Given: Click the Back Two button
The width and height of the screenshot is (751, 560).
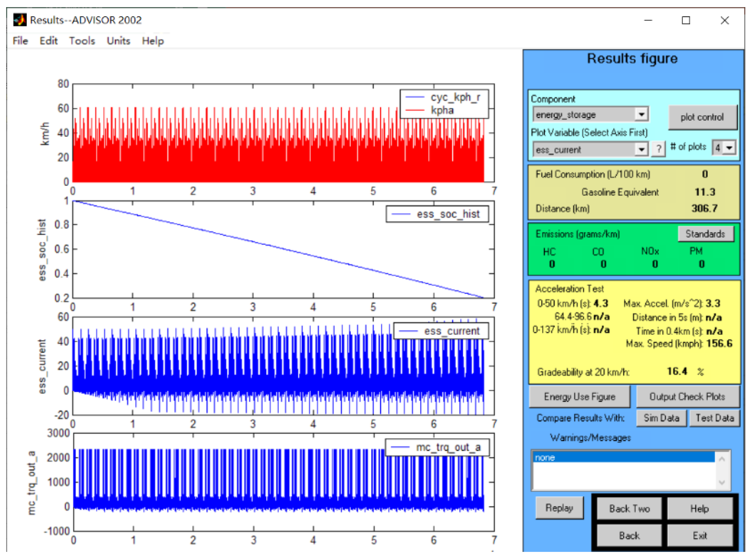Looking at the screenshot, I should pyautogui.click(x=629, y=508).
